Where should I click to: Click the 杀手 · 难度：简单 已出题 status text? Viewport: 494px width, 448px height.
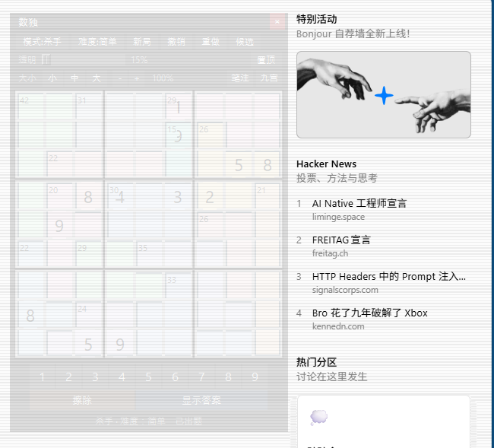(149, 421)
